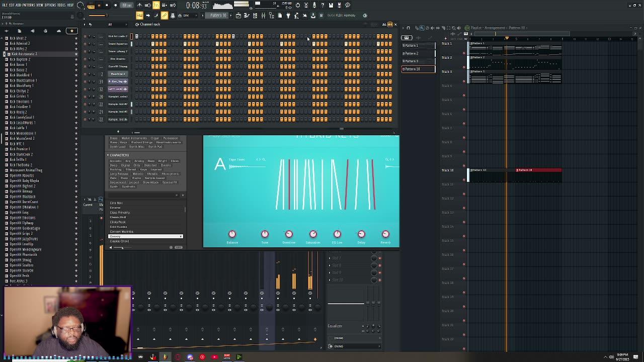Toggle the metronome icon in top toolbar

[139, 5]
